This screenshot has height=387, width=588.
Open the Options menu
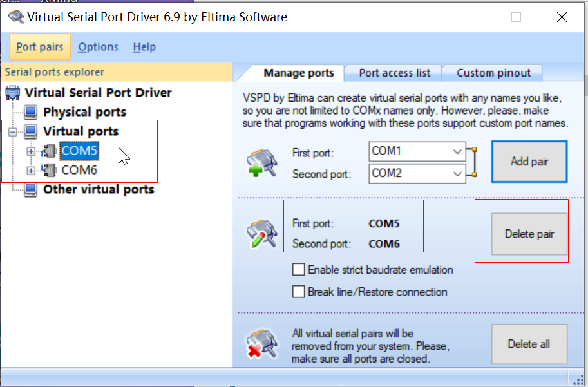coord(99,47)
